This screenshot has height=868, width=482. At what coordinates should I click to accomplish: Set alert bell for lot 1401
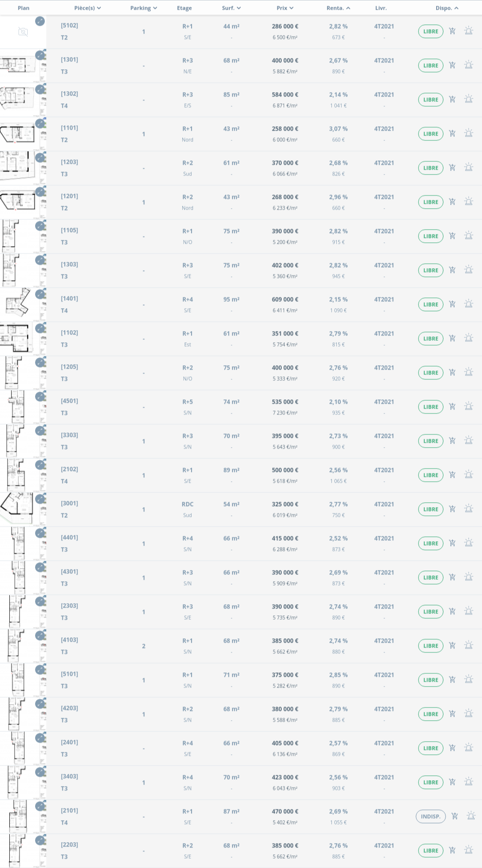(469, 304)
